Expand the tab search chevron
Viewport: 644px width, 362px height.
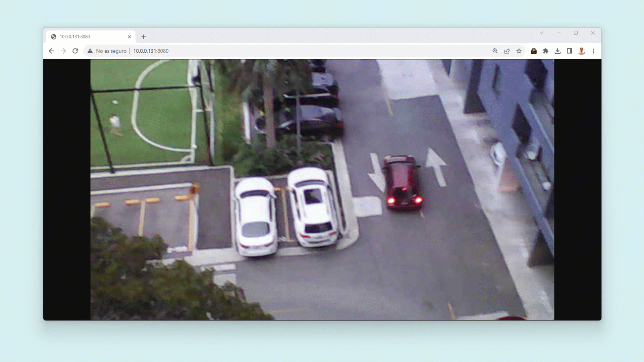click(541, 33)
